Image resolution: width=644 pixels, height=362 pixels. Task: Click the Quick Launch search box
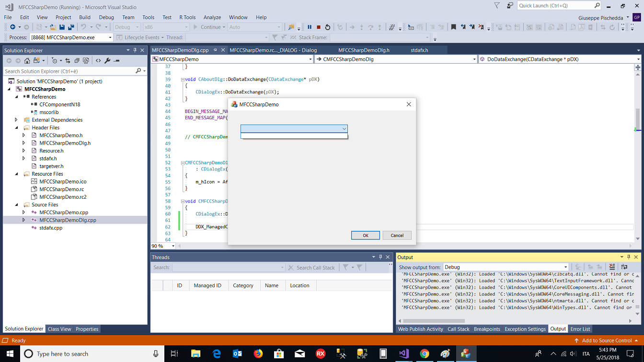559,6
